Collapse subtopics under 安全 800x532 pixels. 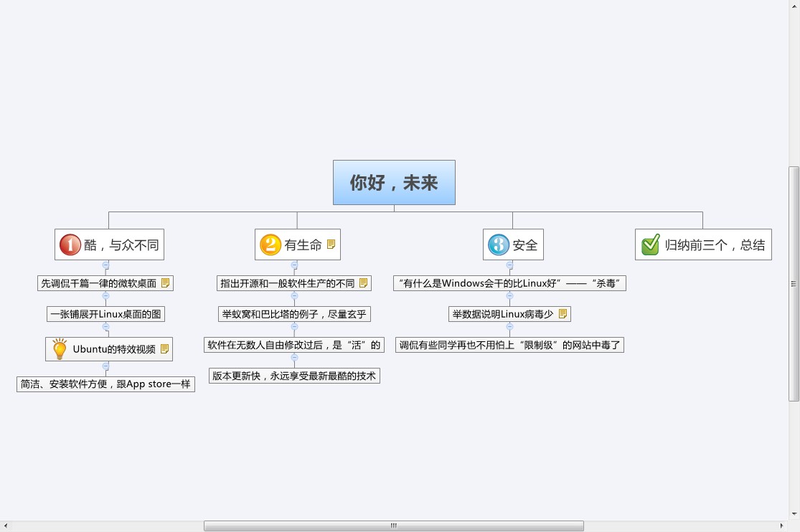coord(509,265)
